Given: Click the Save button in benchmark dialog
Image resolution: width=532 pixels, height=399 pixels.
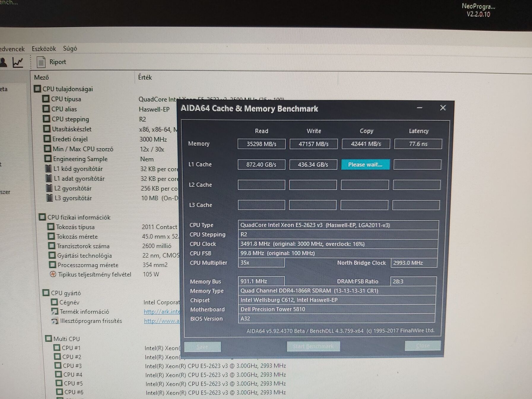Looking at the screenshot, I should [x=202, y=347].
